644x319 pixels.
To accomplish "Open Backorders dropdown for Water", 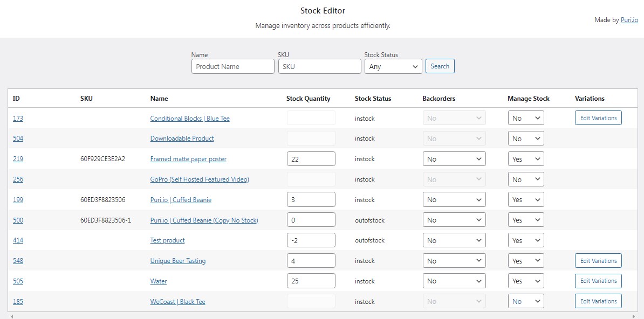I will pyautogui.click(x=454, y=281).
